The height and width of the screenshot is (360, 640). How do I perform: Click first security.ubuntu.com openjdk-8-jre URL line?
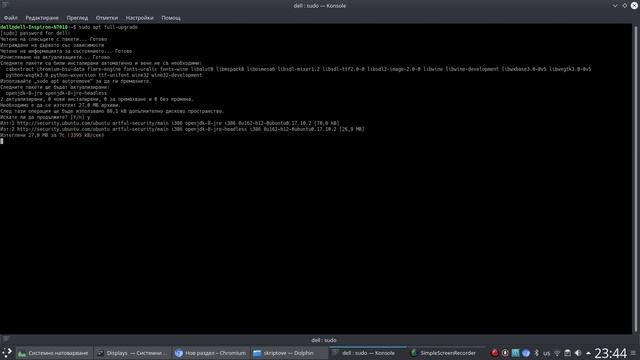tap(169, 123)
